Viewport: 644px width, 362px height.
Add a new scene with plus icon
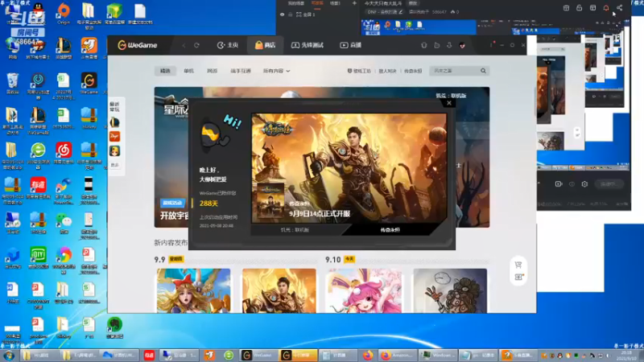click(354, 3)
